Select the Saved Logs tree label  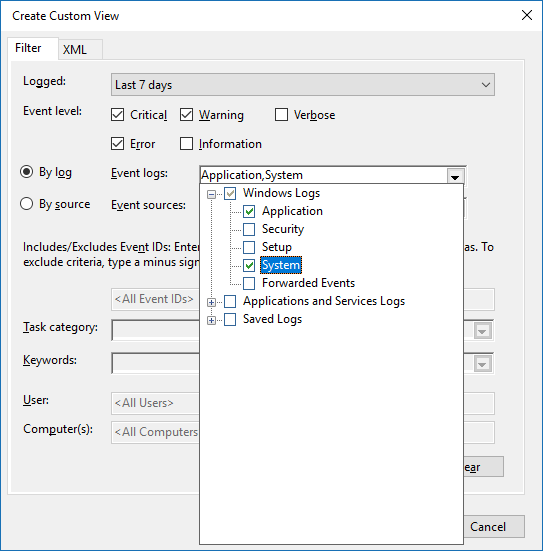click(x=272, y=319)
